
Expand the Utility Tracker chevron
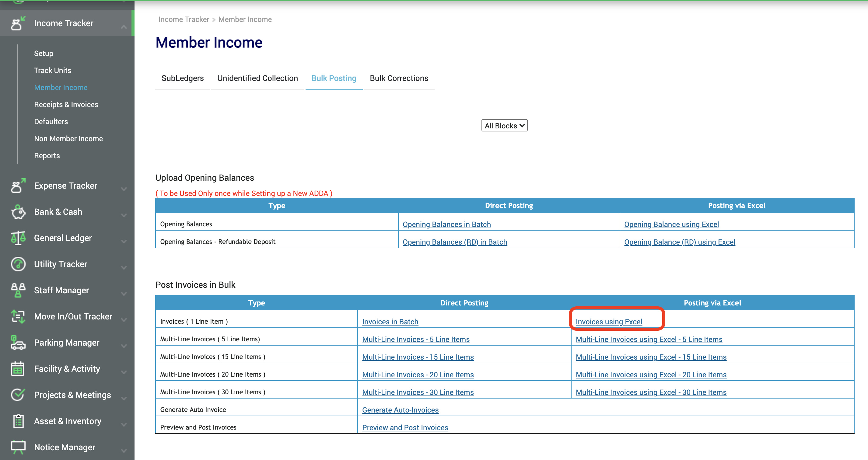tap(124, 267)
